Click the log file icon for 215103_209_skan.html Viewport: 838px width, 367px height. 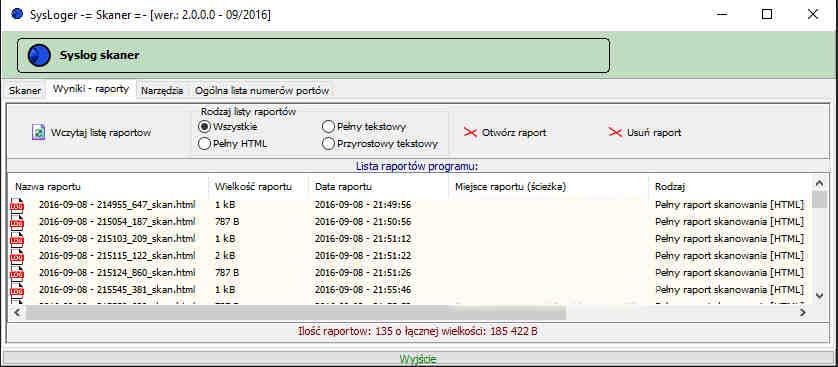(17, 239)
